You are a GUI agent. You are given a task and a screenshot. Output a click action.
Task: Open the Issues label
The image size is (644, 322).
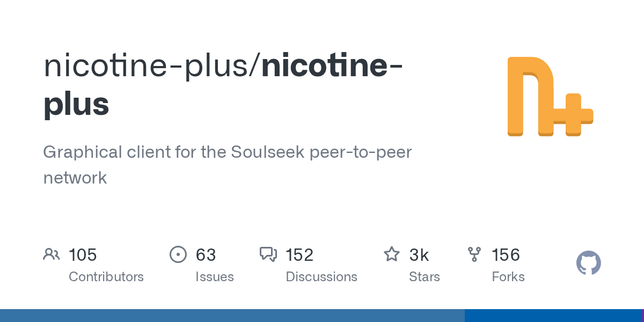pyautogui.click(x=215, y=277)
